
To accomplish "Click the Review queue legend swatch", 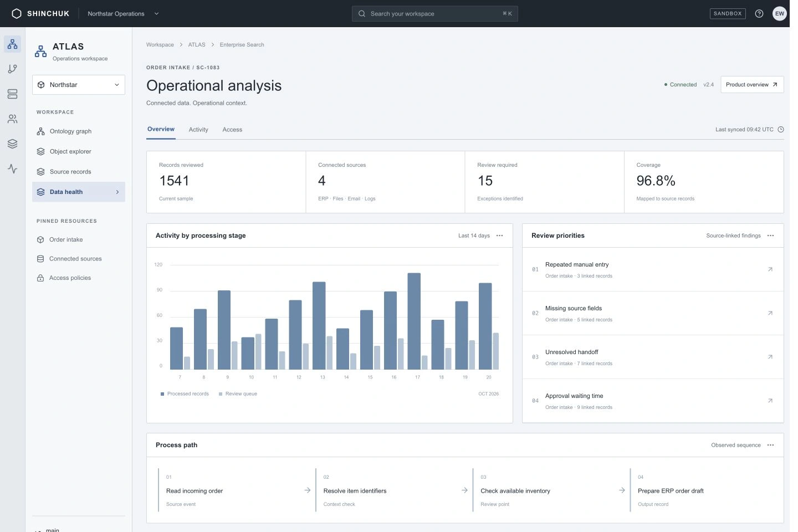I will pos(221,394).
